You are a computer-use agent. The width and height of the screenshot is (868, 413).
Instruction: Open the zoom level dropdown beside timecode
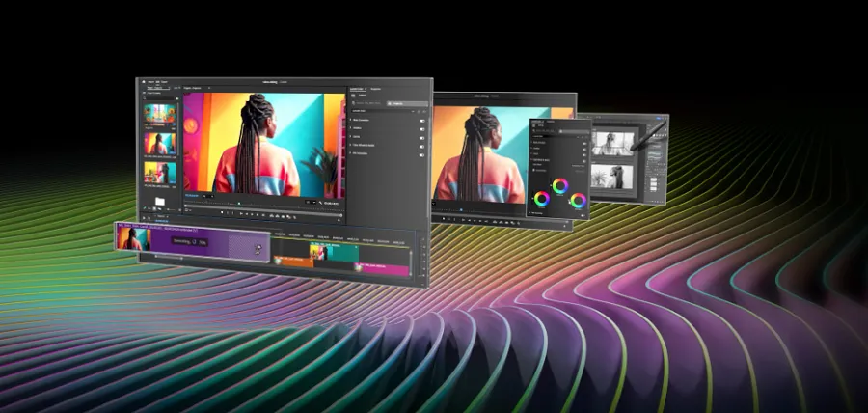point(208,196)
